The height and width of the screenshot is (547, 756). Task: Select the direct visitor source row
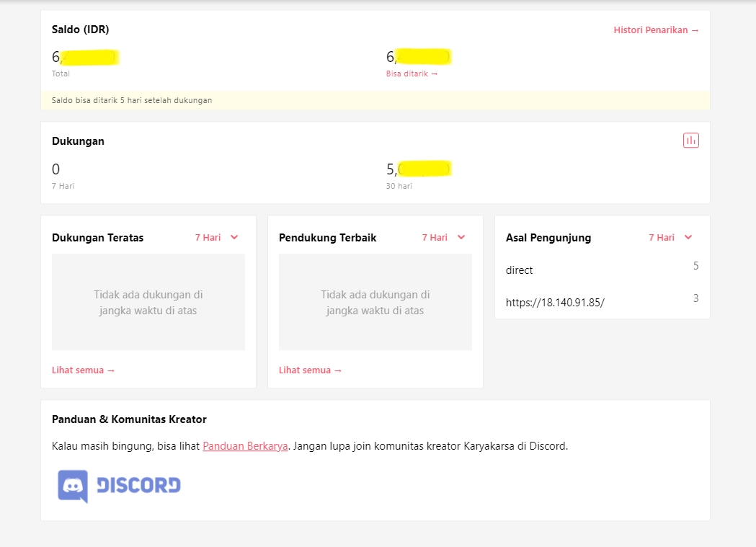tap(520, 270)
